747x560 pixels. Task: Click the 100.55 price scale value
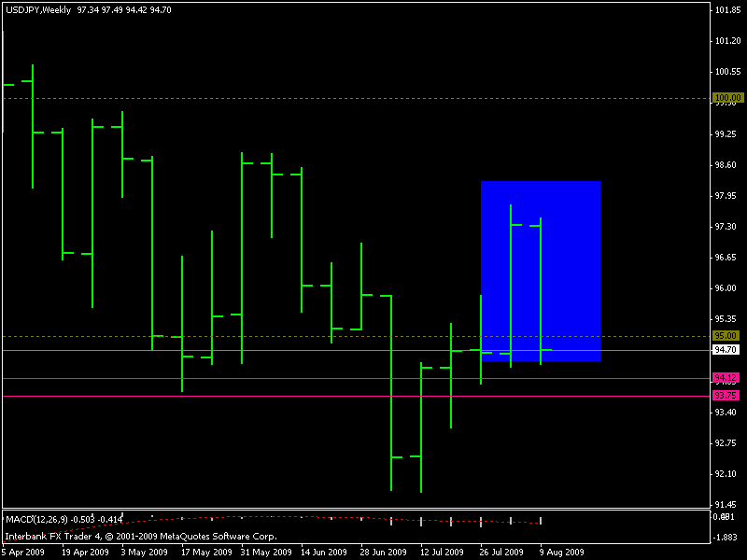(728, 72)
